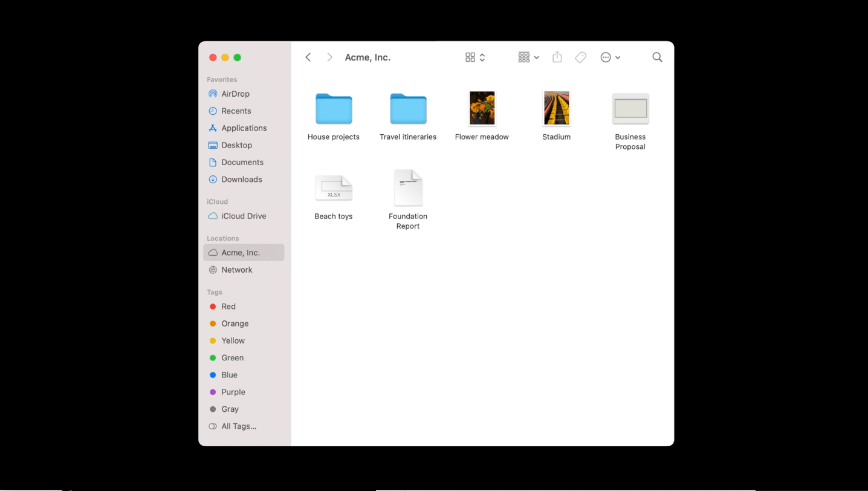Image resolution: width=868 pixels, height=491 pixels.
Task: Select the Business Proposal file icon
Action: (x=630, y=109)
